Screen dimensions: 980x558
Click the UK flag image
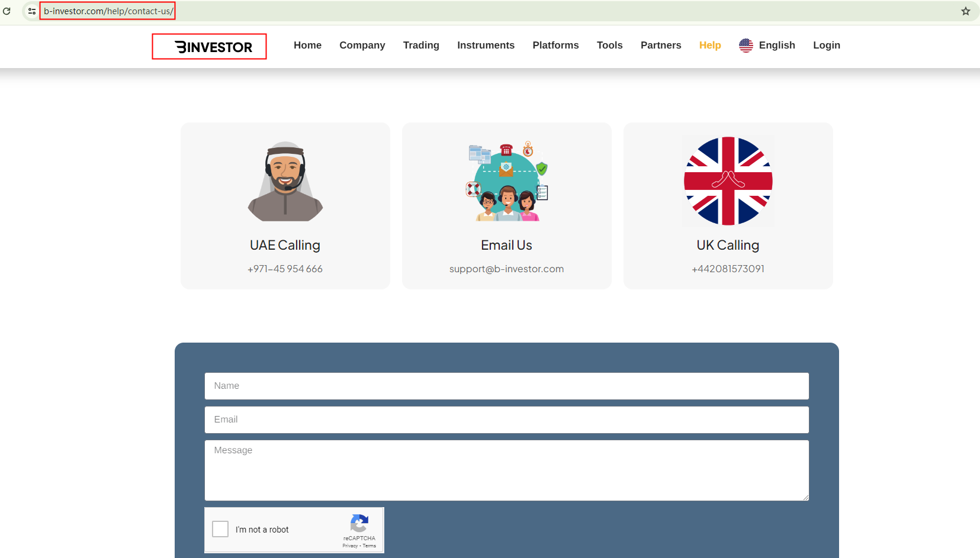click(x=728, y=181)
